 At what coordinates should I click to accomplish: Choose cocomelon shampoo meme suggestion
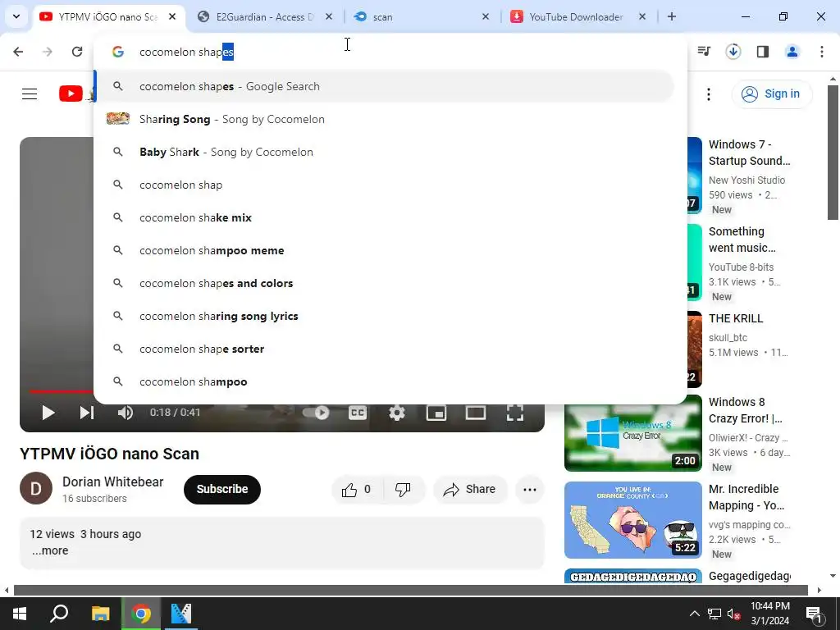(x=385, y=250)
